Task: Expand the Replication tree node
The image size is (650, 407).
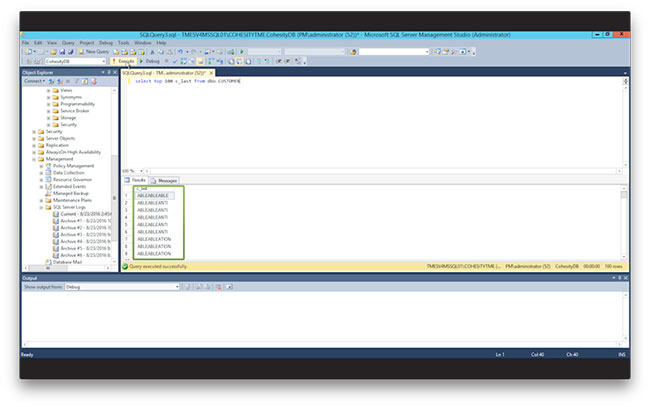Action: (34, 145)
